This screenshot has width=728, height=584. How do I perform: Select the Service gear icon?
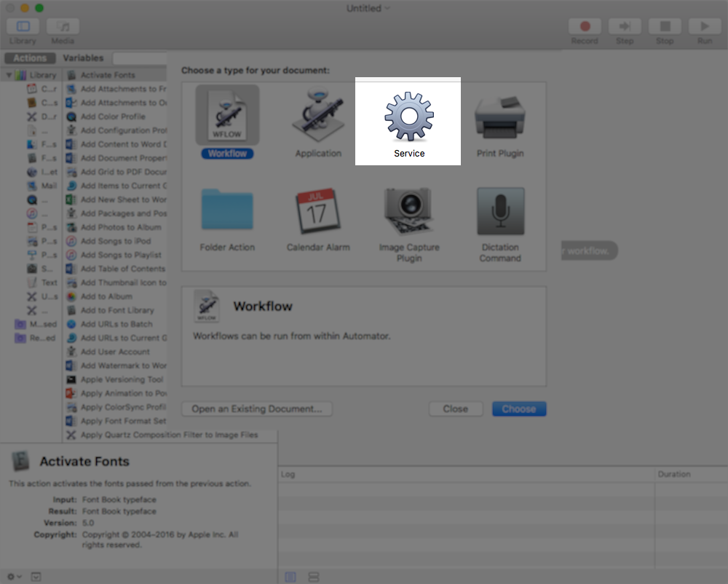pyautogui.click(x=408, y=115)
